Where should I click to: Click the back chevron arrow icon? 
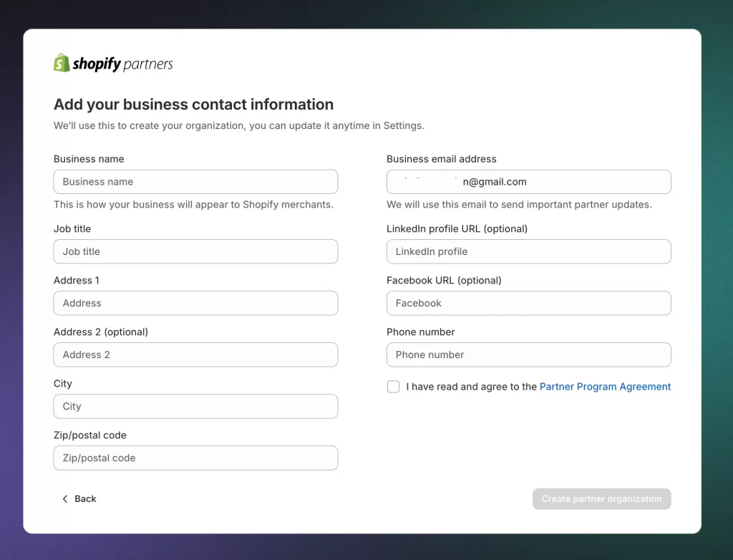click(64, 498)
